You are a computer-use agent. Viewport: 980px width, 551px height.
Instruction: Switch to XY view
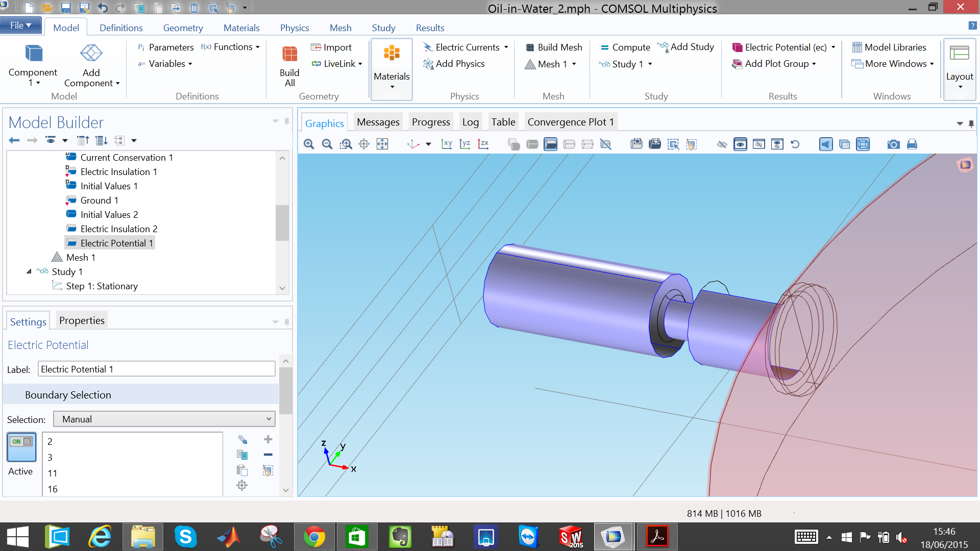click(447, 144)
